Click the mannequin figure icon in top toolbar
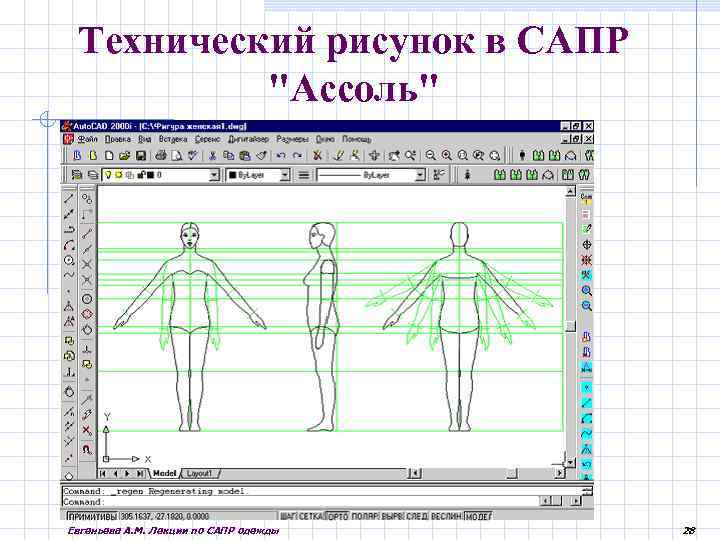The image size is (720, 540). 522,156
